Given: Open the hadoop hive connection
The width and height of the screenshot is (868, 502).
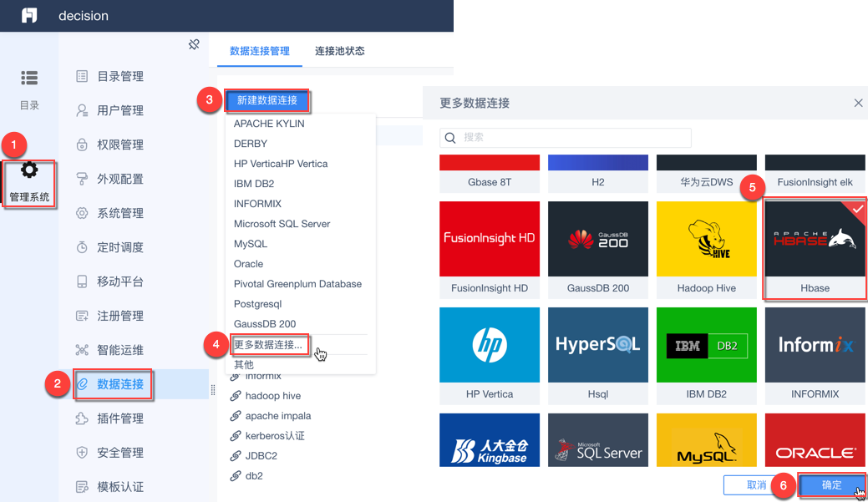Looking at the screenshot, I should [273, 396].
